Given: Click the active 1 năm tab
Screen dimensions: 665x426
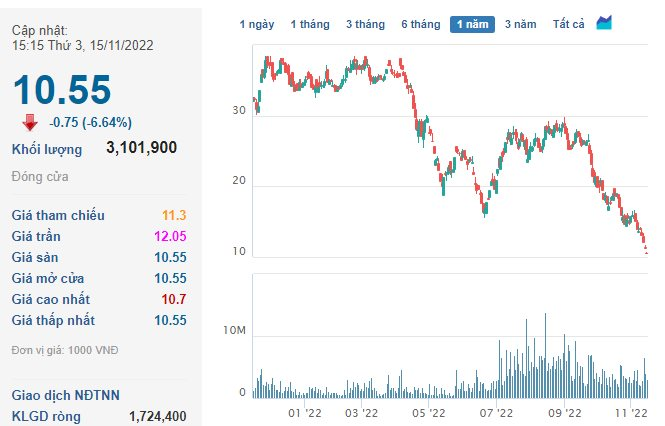Looking at the screenshot, I should 472,24.
